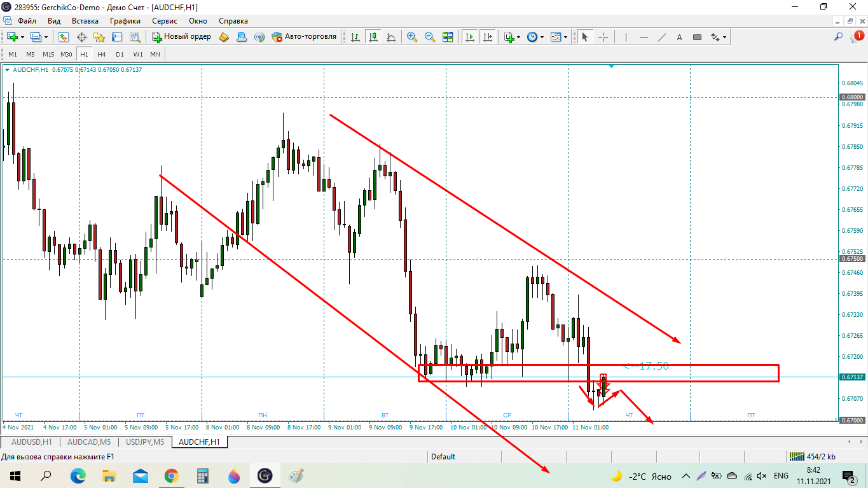Open the Сервис menu
868x488 pixels.
click(x=165, y=20)
